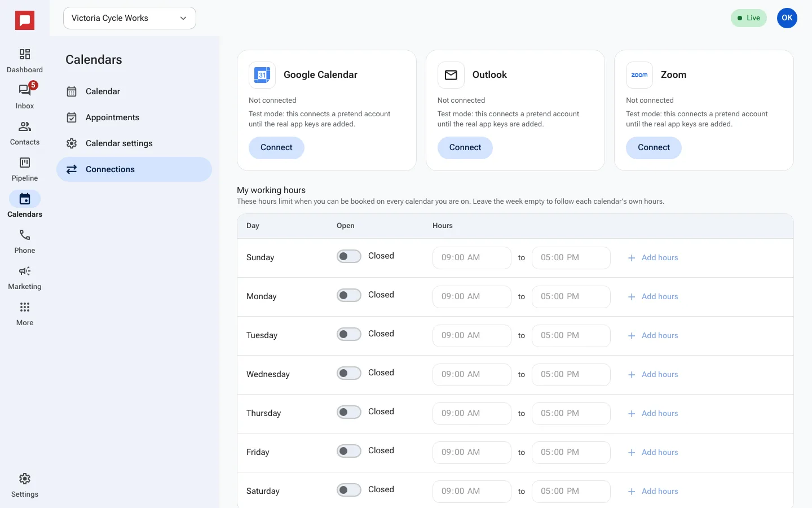Screen dimensions: 812x508
Task: Click the Google Calendar logo icon
Action: click(x=262, y=75)
